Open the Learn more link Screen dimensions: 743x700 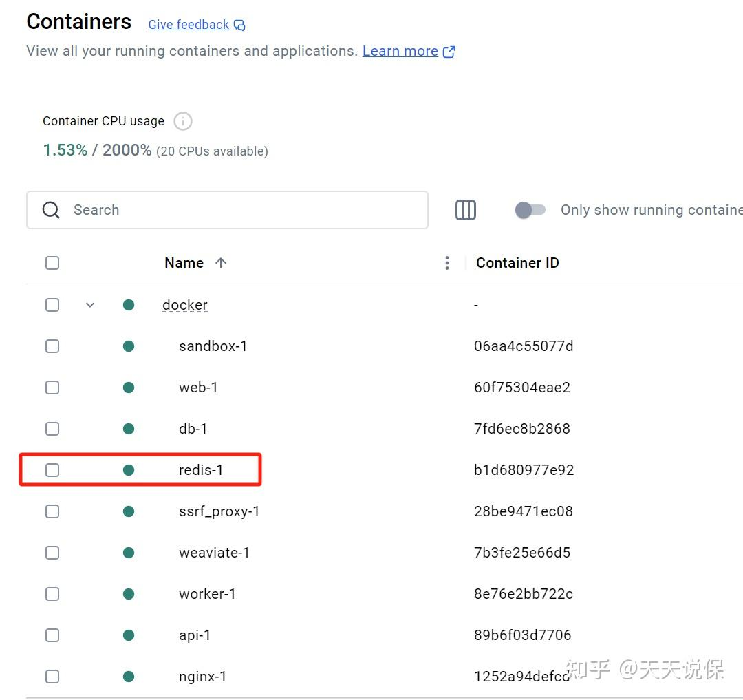pyautogui.click(x=400, y=51)
